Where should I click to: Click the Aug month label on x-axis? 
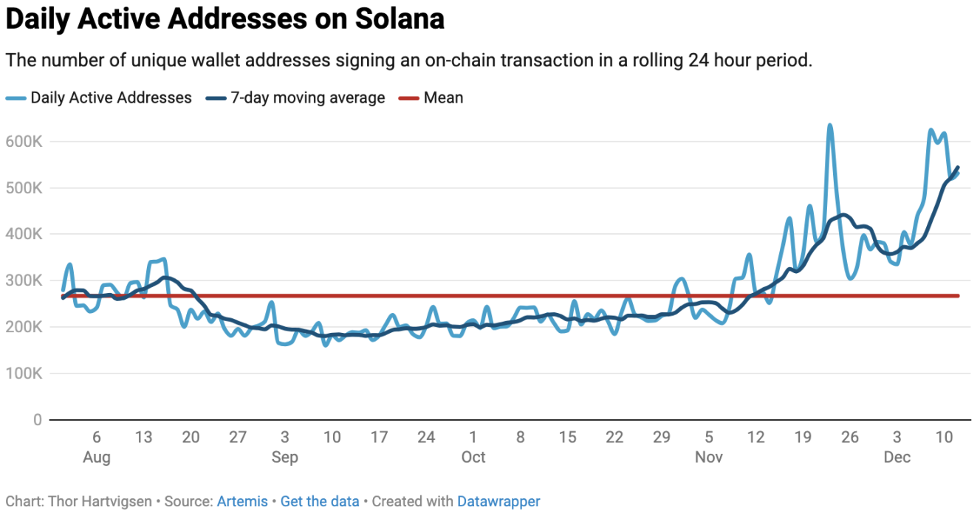[97, 458]
